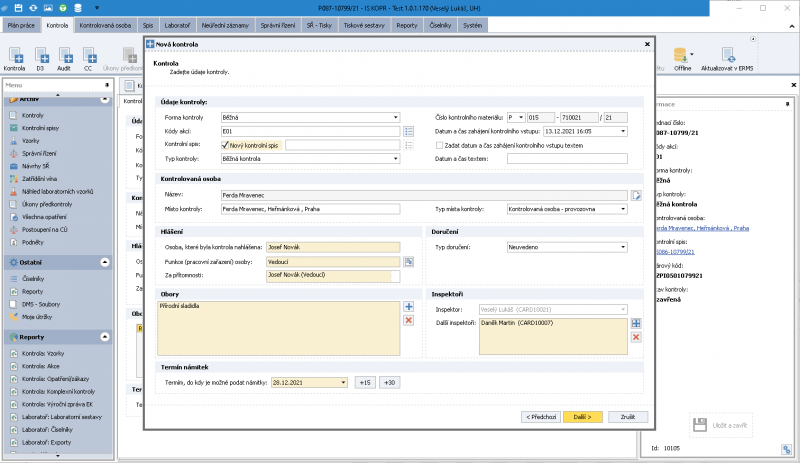Click the Další > button

[583, 417]
